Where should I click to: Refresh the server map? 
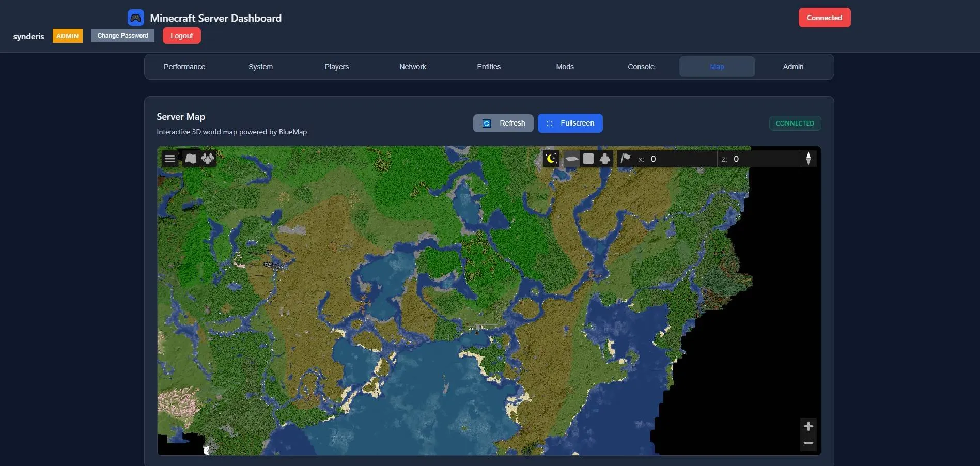503,123
